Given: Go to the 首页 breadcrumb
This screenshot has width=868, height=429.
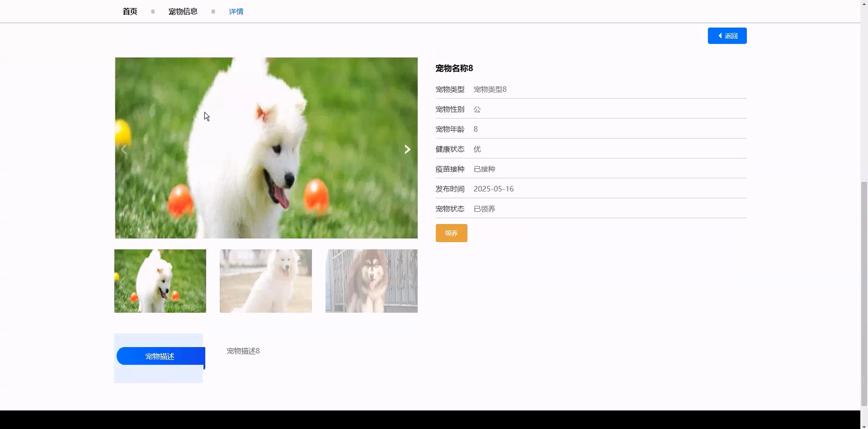Looking at the screenshot, I should click(x=130, y=12).
